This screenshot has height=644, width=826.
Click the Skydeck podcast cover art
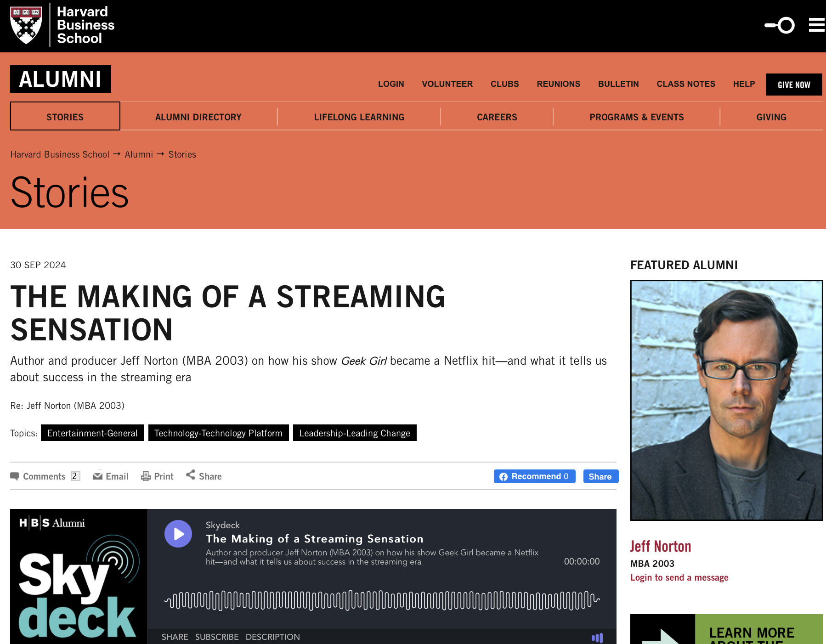(79, 576)
